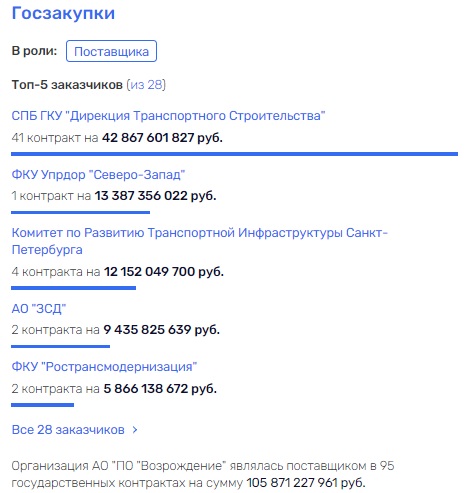This screenshot has width=467, height=493.
Task: Click the 42 867 601 827 руб. amount
Action: click(162, 137)
